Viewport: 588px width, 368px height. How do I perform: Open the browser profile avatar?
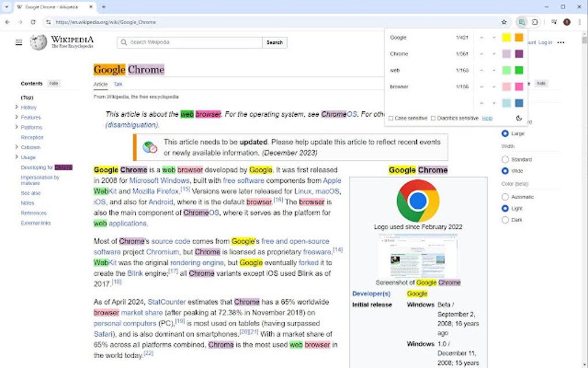pyautogui.click(x=567, y=22)
